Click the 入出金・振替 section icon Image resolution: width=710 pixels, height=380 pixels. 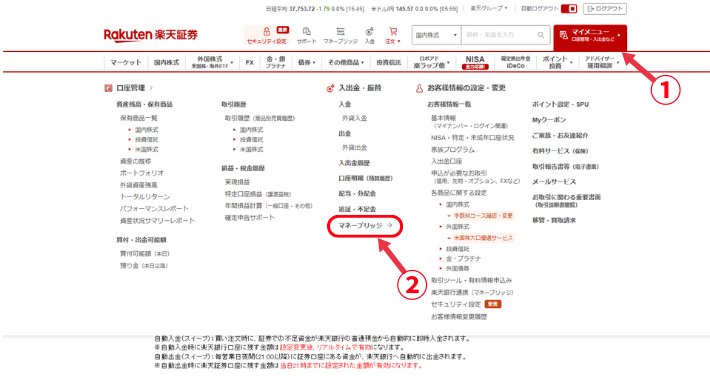click(330, 88)
